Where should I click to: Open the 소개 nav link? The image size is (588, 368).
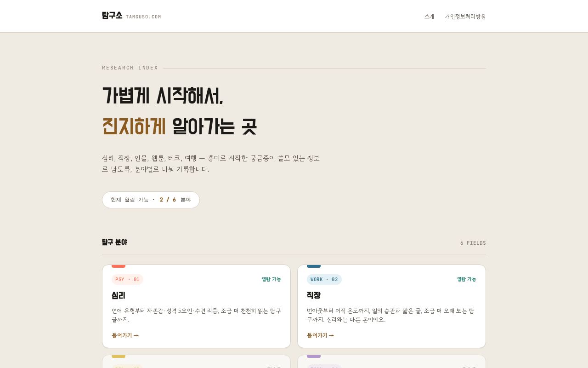[429, 17]
